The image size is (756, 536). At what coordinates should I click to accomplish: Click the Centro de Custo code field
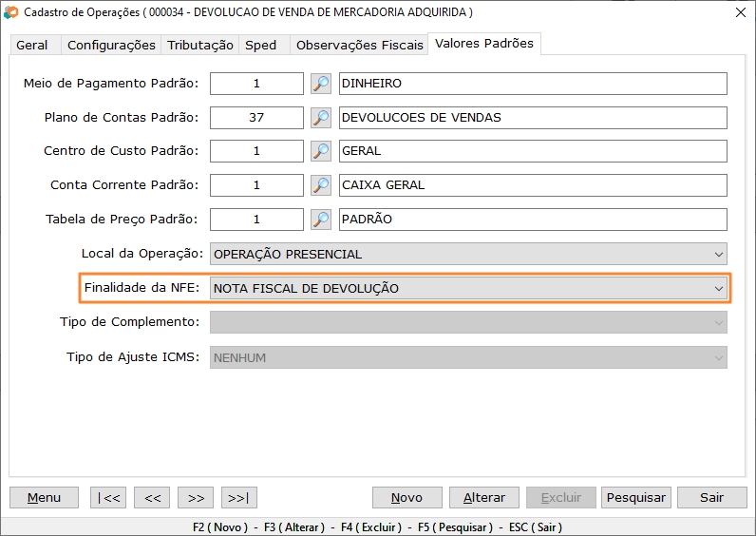click(256, 151)
